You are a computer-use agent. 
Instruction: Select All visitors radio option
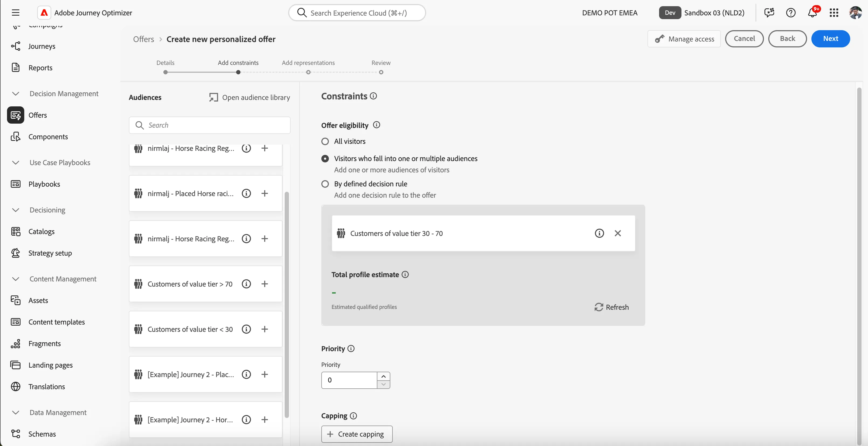pyautogui.click(x=325, y=141)
